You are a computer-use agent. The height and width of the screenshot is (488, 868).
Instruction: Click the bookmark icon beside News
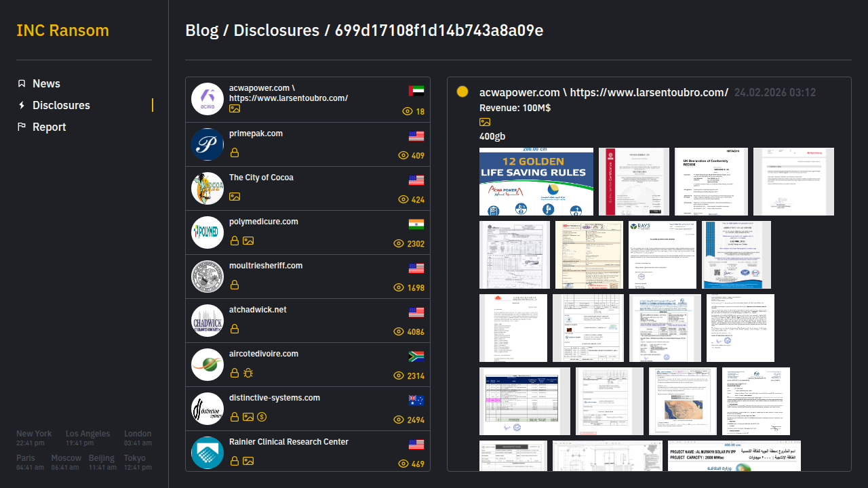point(22,83)
